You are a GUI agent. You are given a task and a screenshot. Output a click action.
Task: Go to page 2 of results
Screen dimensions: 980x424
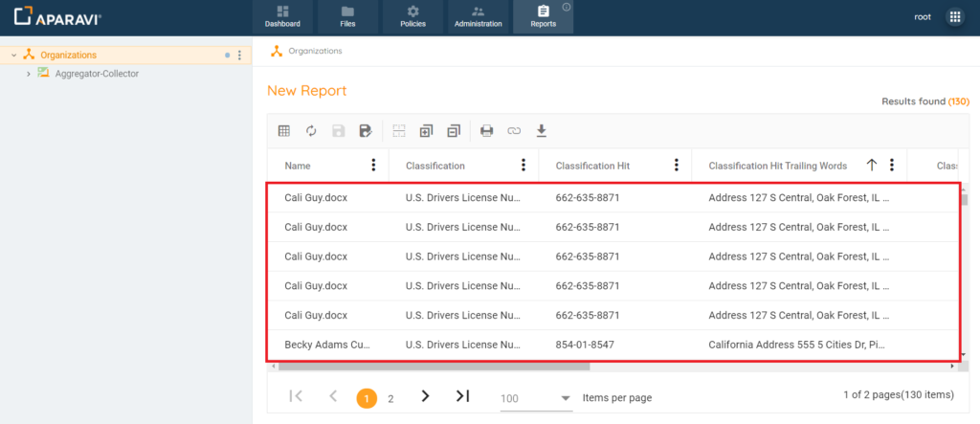click(390, 398)
